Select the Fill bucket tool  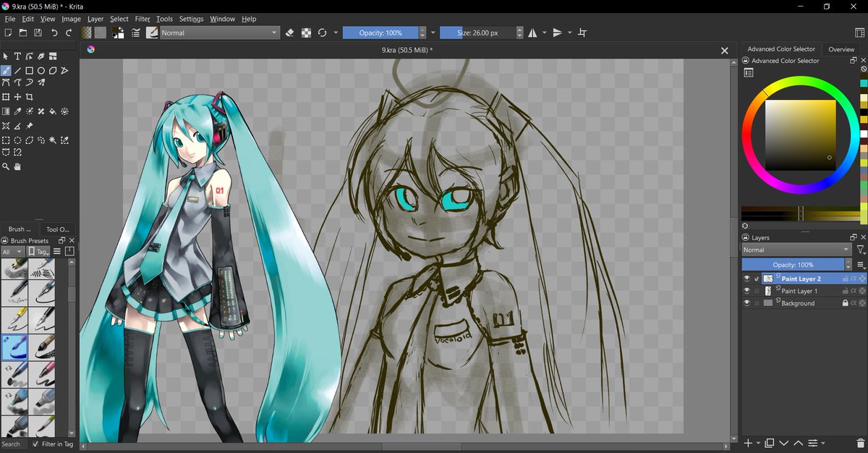[x=53, y=111]
